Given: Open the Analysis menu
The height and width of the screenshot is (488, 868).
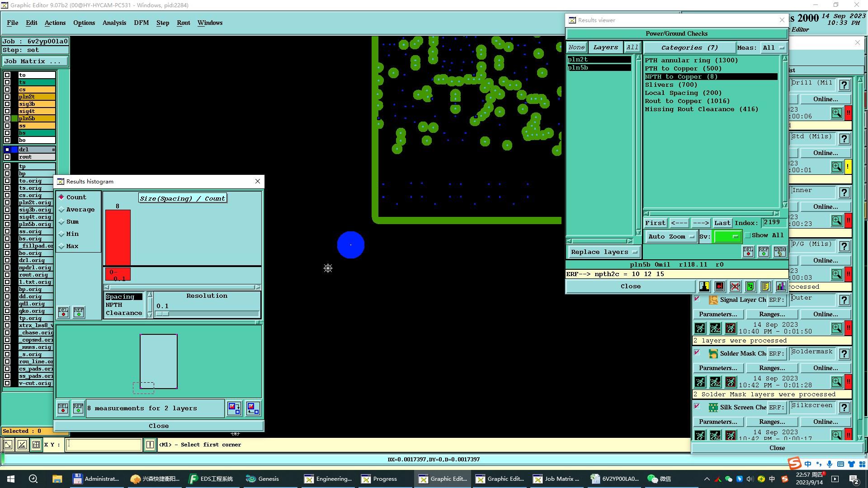Looking at the screenshot, I should 114,23.
